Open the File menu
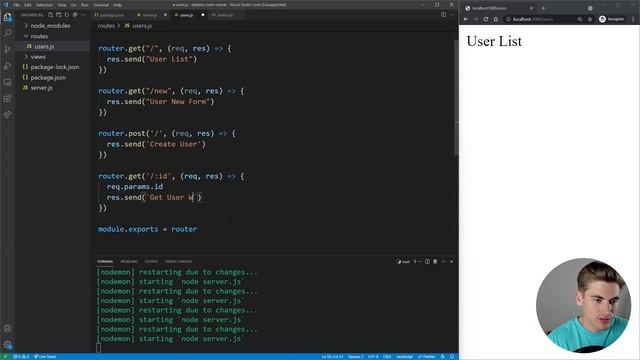This screenshot has width=640, height=360. (x=16, y=5)
